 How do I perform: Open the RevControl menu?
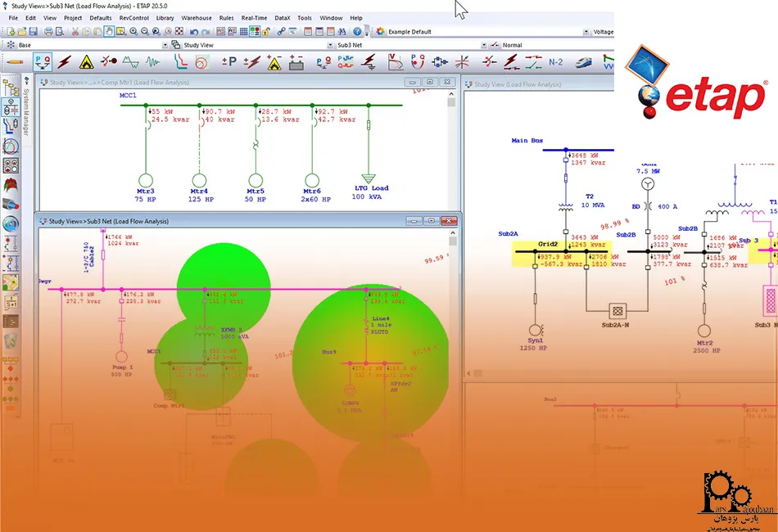133,17
